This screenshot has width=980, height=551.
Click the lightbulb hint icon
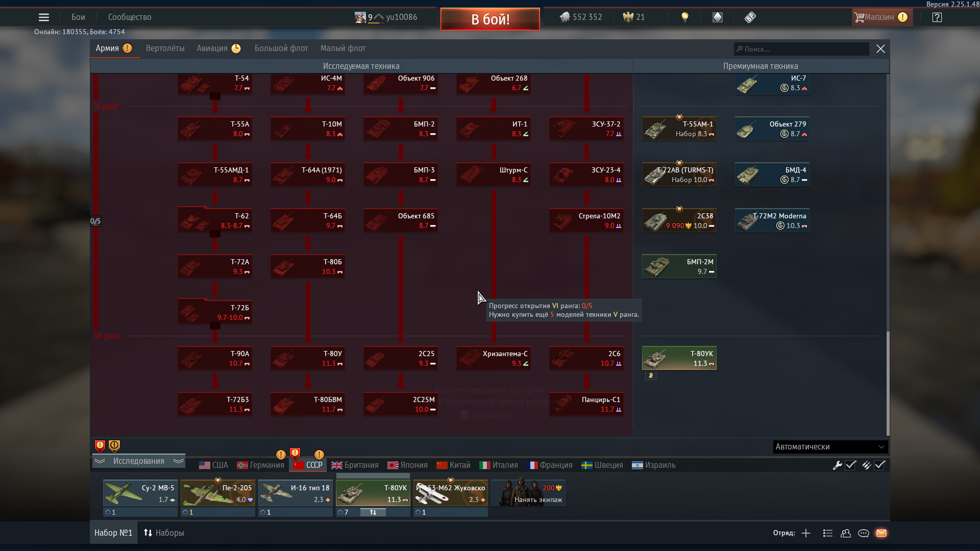point(685,17)
